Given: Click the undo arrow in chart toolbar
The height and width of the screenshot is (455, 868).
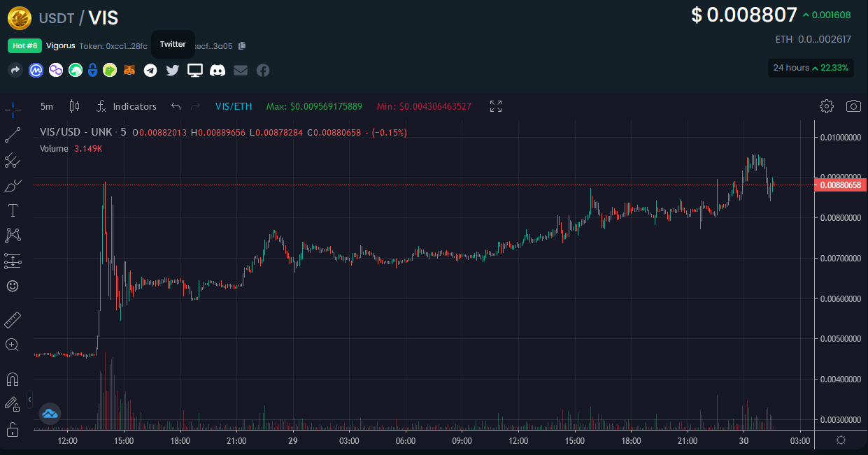Looking at the screenshot, I should click(x=176, y=106).
